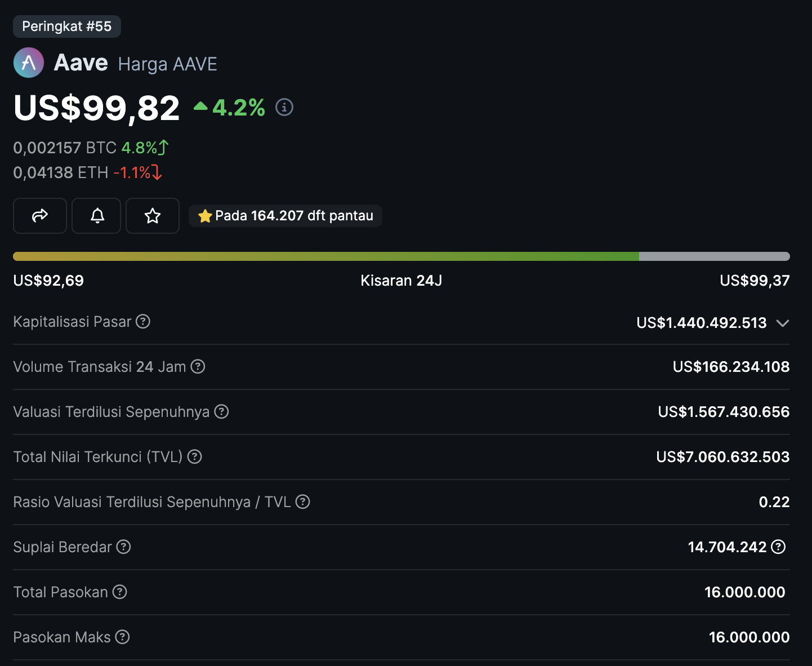812x666 pixels.
Task: Select the US$99,82 price text
Action: [x=96, y=108]
